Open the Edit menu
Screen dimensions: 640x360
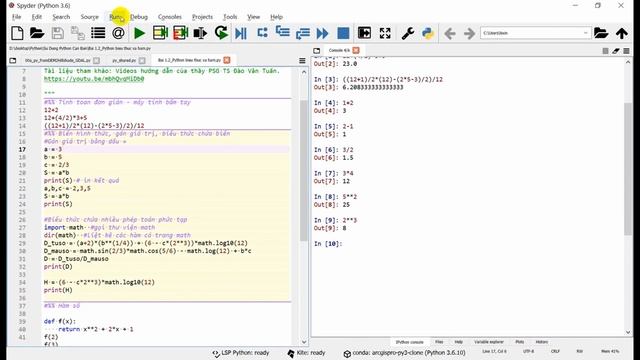coord(37,17)
